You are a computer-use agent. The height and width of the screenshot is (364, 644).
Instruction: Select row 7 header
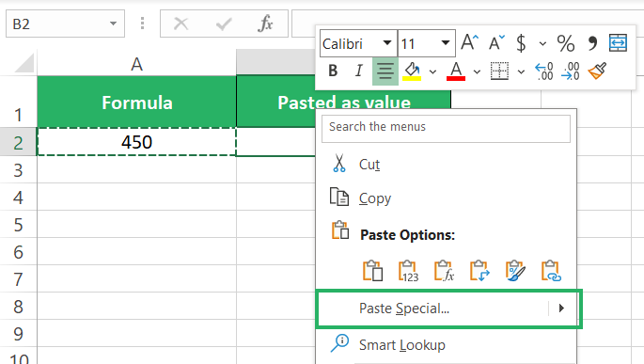(18, 279)
